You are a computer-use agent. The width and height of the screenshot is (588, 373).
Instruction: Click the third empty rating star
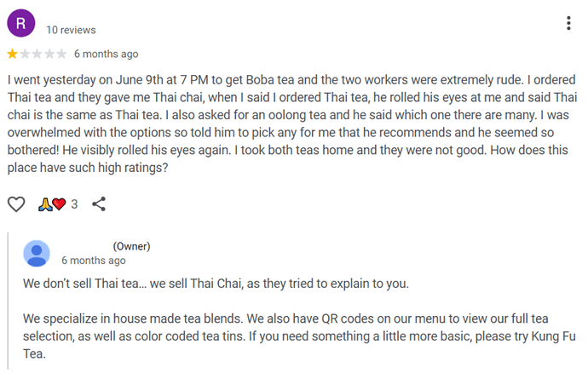[37, 55]
